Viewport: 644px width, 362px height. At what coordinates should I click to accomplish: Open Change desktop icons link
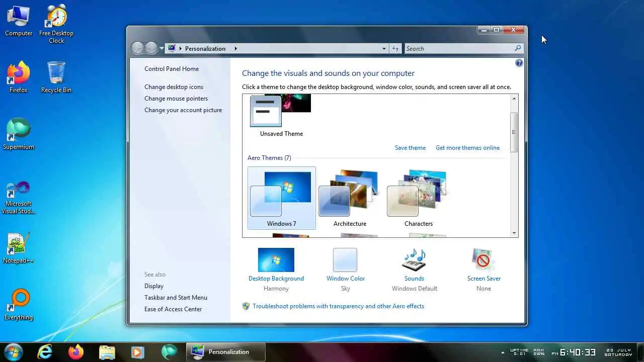click(x=174, y=87)
